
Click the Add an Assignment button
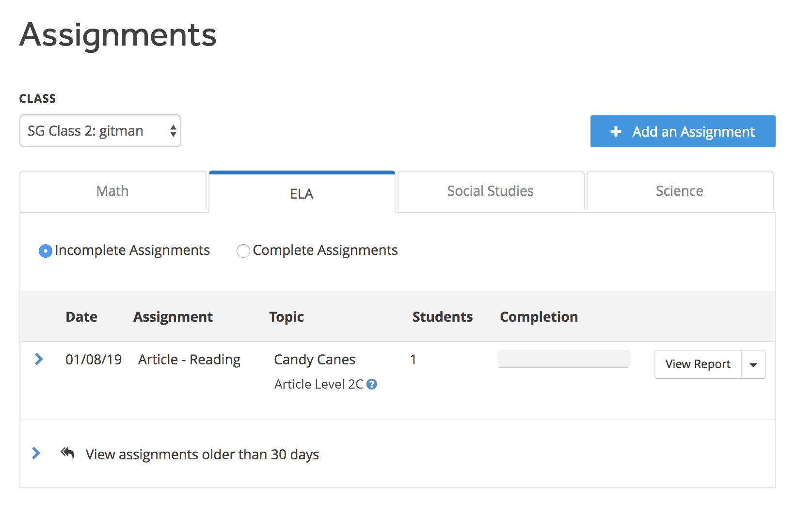click(683, 131)
